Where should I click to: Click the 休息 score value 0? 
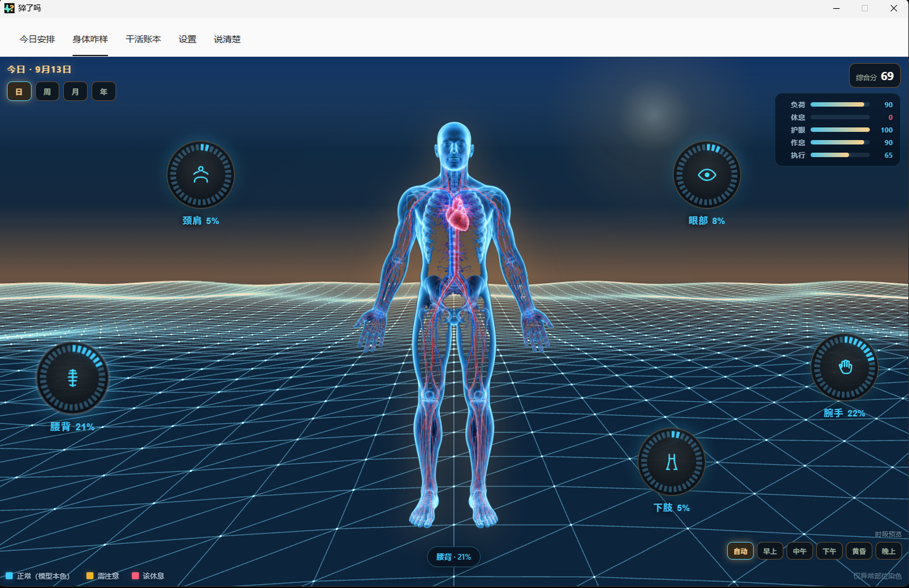pyautogui.click(x=891, y=117)
